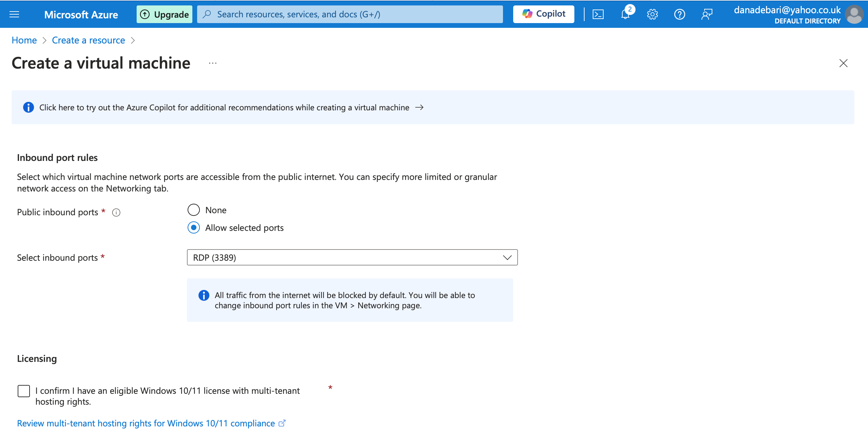The image size is (868, 442).
Task: Select Allow selected ports option
Action: (x=194, y=228)
